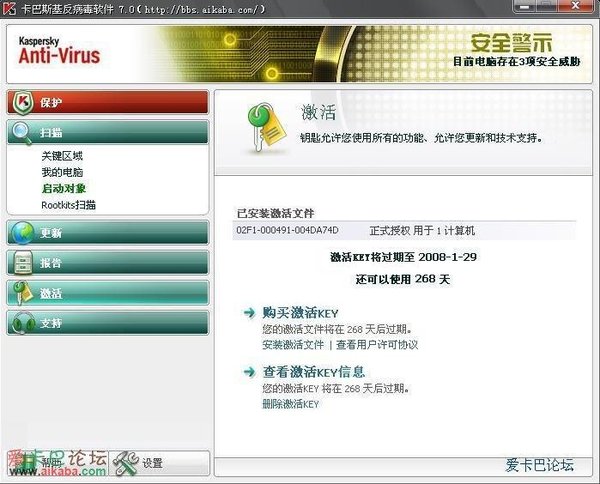Click the 您的激活KEY 将在 268 天后过期 text

(336, 388)
